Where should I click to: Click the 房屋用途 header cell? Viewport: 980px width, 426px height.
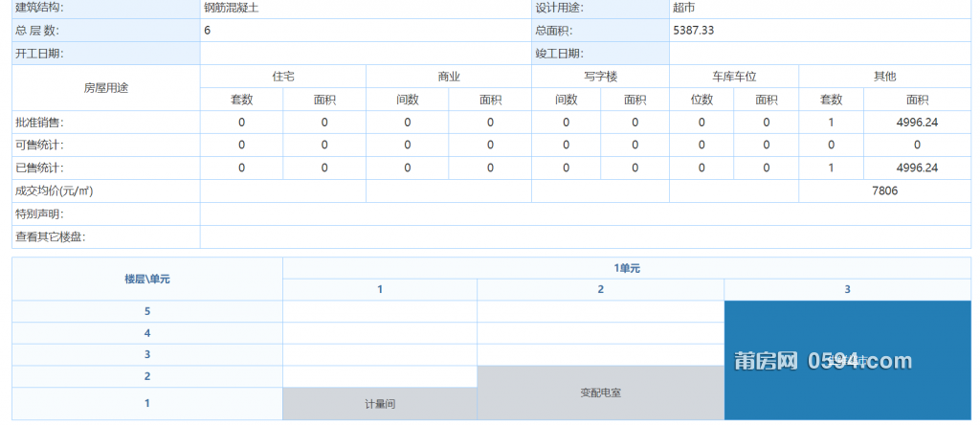[x=106, y=88]
